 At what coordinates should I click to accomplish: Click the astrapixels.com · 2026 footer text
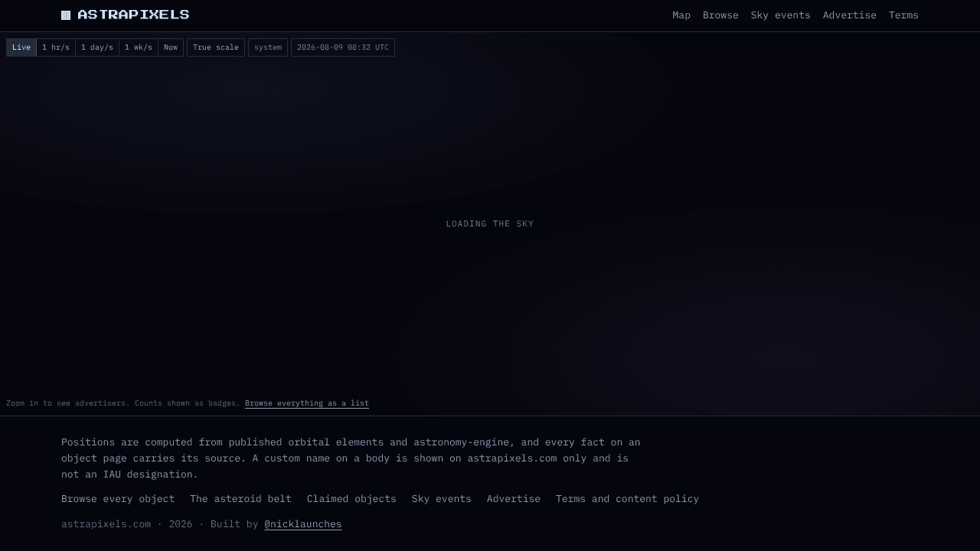point(127,524)
